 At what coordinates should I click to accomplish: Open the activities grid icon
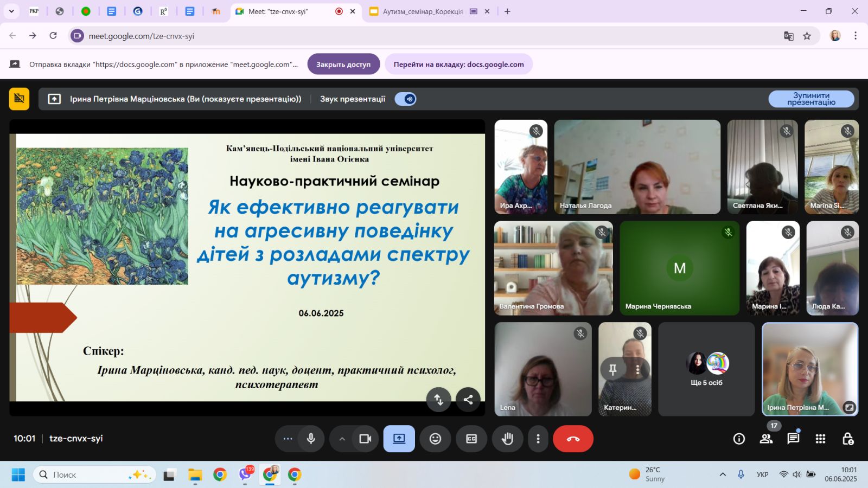[x=820, y=439]
